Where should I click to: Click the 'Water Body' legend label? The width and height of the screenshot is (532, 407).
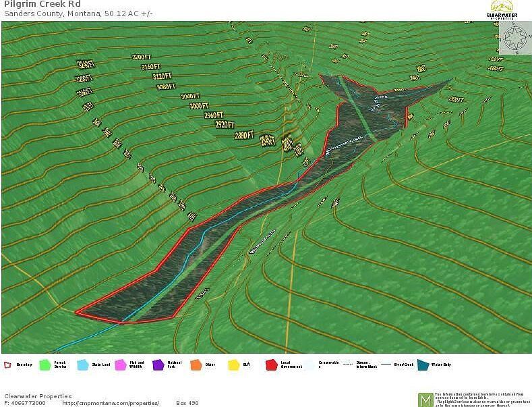[441, 365]
